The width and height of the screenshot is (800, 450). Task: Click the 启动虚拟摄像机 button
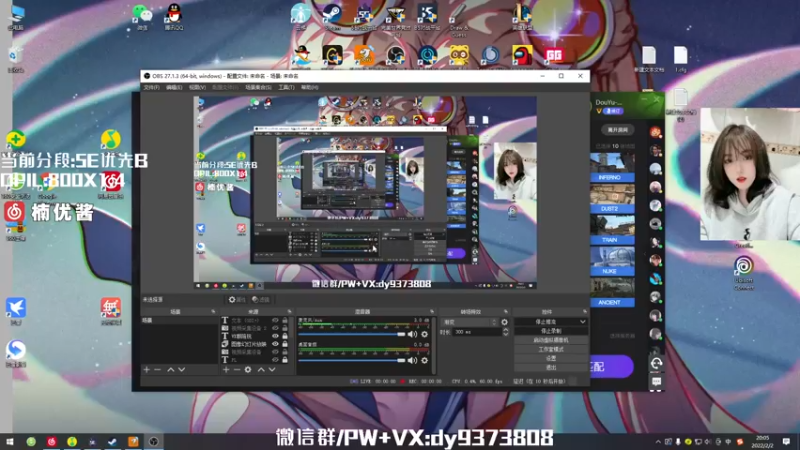coord(551,340)
